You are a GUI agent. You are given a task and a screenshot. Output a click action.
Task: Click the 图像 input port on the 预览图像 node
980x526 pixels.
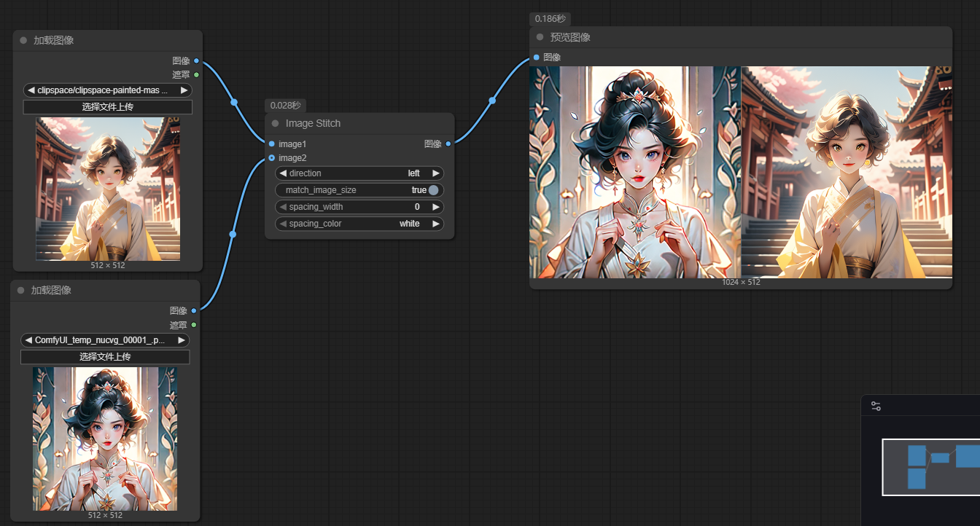[x=537, y=58]
